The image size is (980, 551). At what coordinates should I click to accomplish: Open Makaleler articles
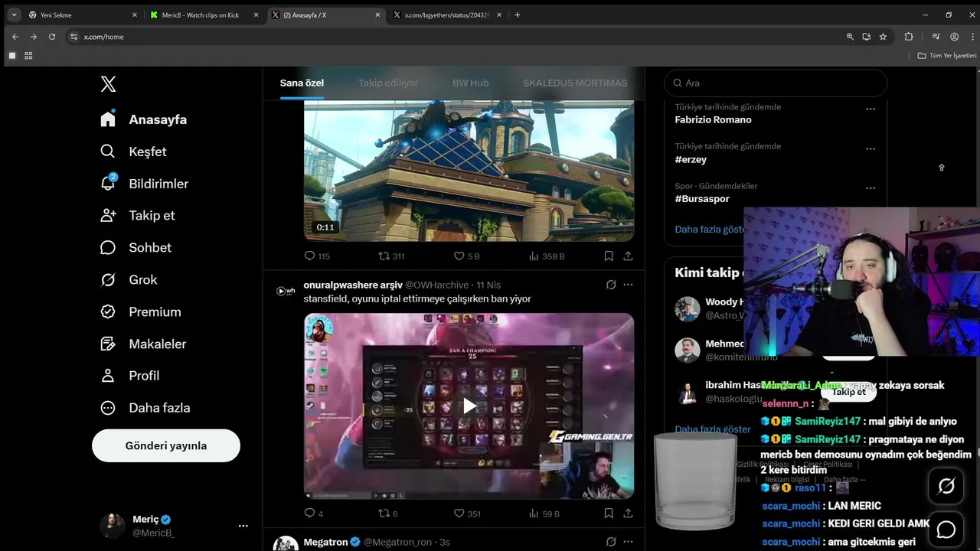[143, 344]
